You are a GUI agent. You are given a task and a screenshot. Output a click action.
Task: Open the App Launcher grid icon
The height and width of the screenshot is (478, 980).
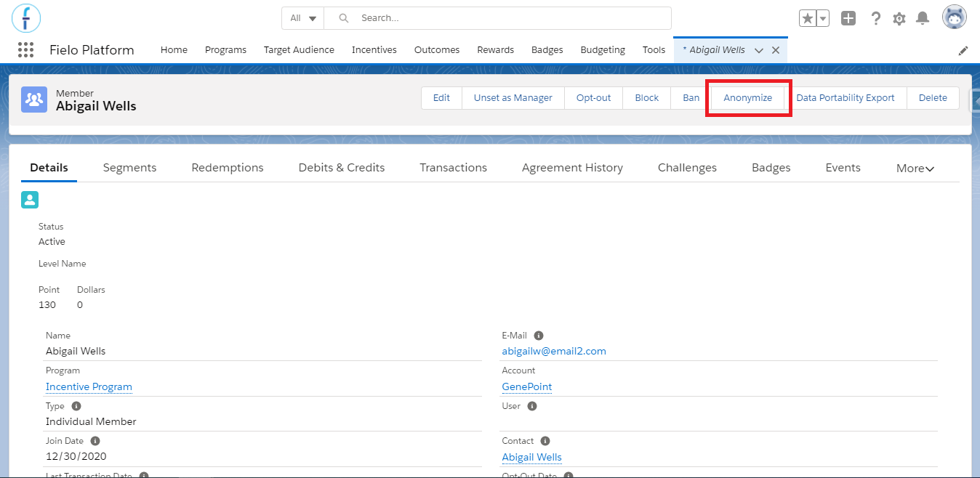pyautogui.click(x=25, y=49)
